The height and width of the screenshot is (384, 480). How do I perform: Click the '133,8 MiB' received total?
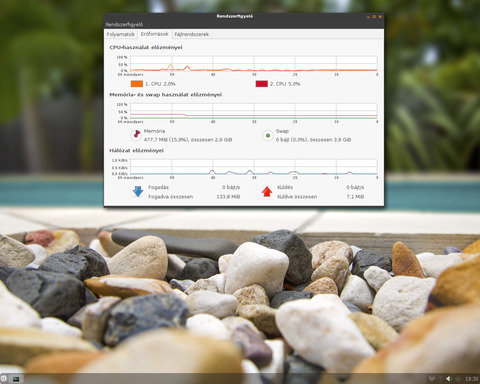[228, 197]
